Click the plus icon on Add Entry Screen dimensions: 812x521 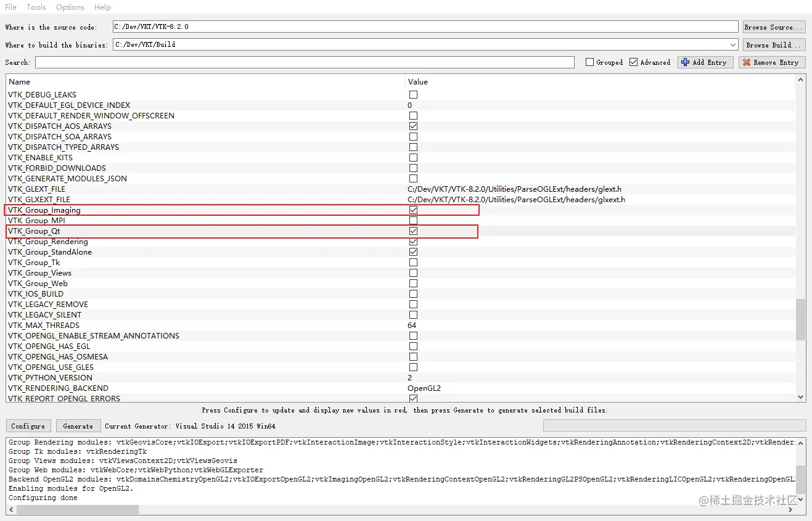tap(685, 62)
